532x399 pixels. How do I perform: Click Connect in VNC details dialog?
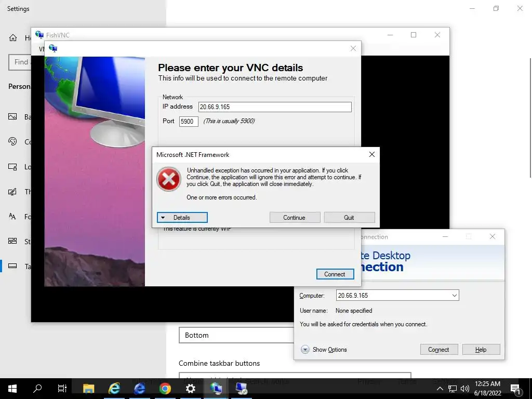[335, 274]
